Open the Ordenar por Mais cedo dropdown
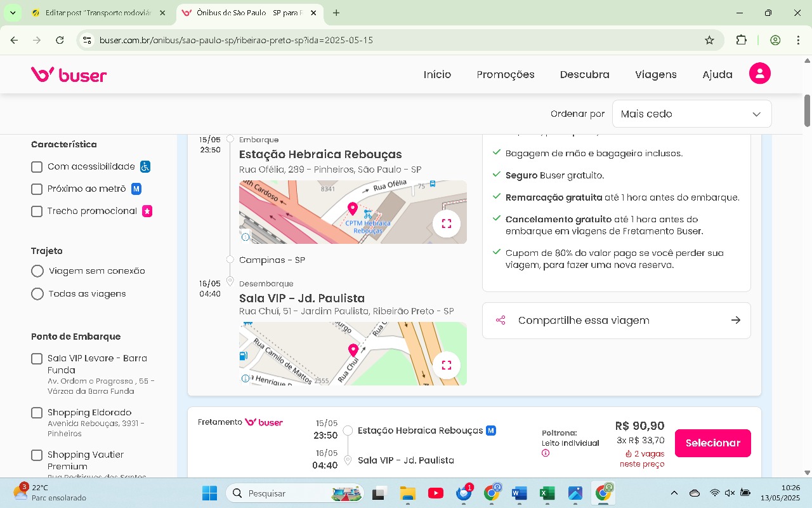Viewport: 812px width, 508px height. point(691,114)
